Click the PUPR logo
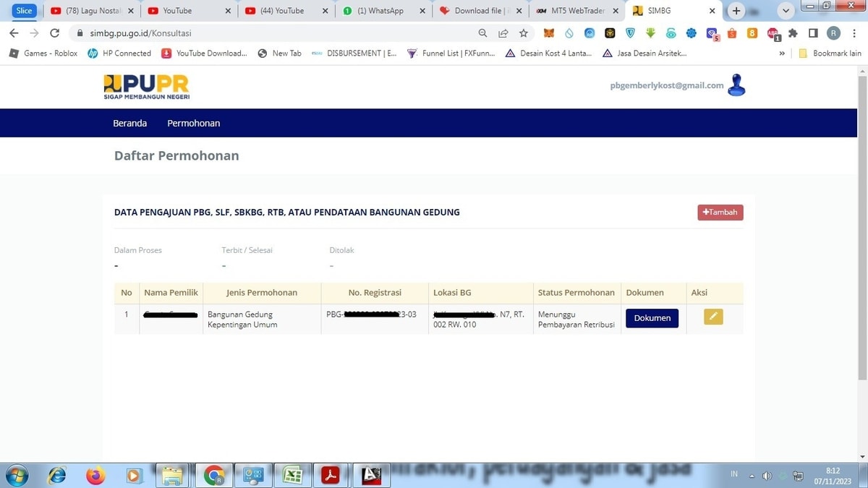The image size is (868, 488). click(146, 87)
